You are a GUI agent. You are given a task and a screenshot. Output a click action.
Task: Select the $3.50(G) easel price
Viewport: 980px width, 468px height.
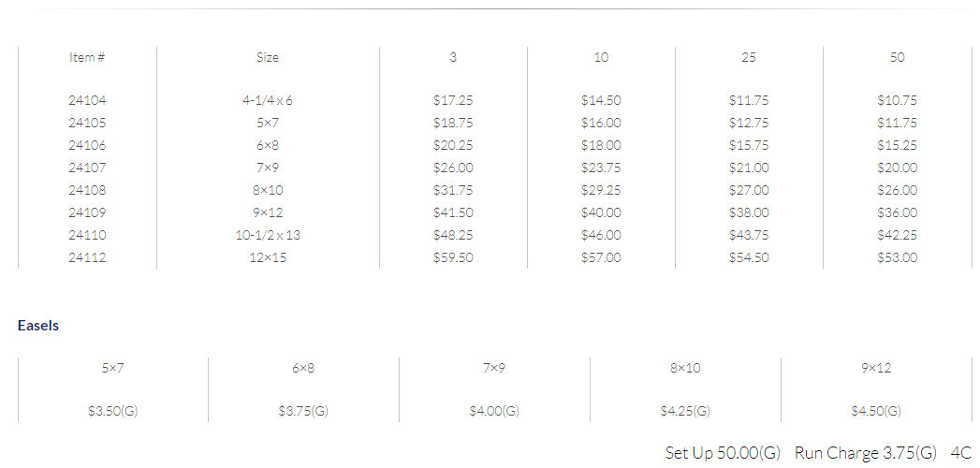point(113,411)
